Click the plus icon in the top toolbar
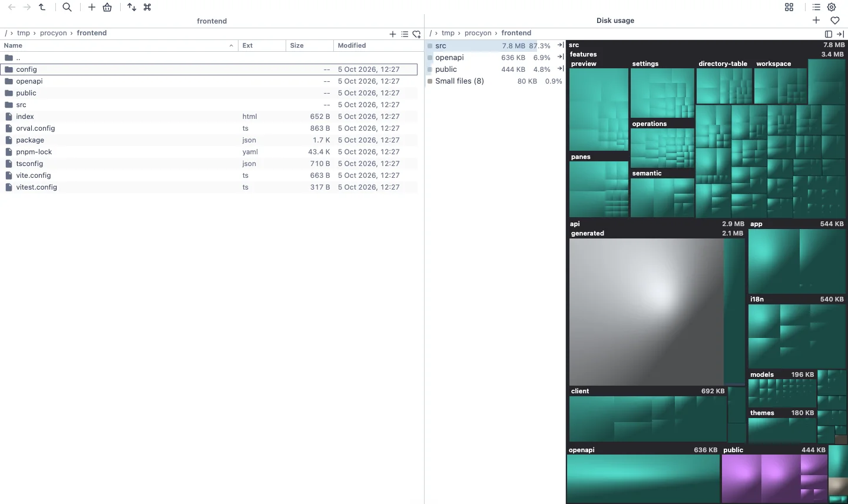848x504 pixels. click(x=92, y=7)
